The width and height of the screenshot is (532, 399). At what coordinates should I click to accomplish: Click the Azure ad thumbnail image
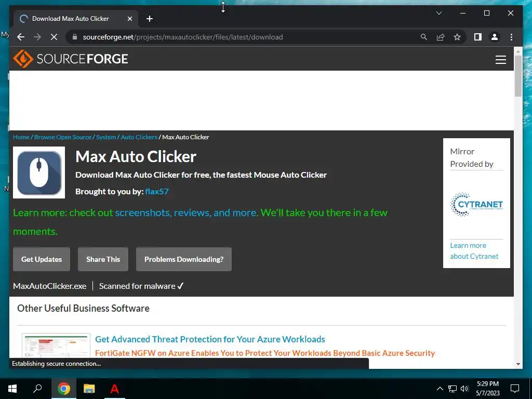56,345
